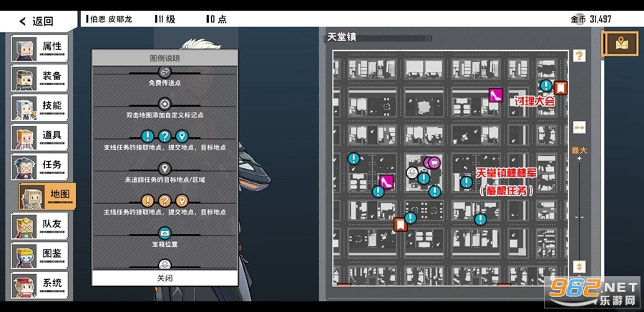The height and width of the screenshot is (312, 644).
Task: Click the 宝箱位置 legend text
Action: pos(165,244)
